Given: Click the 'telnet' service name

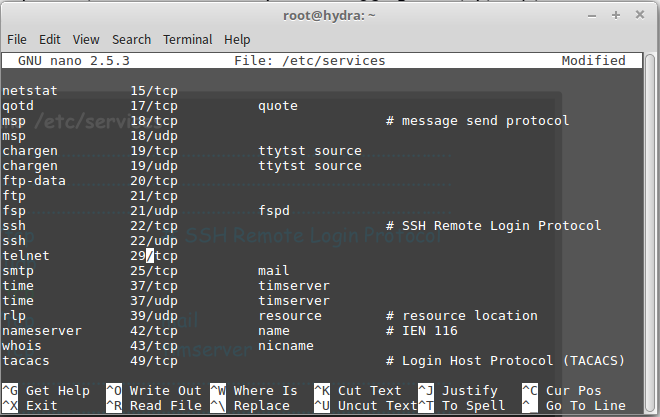Looking at the screenshot, I should click(x=26, y=256).
